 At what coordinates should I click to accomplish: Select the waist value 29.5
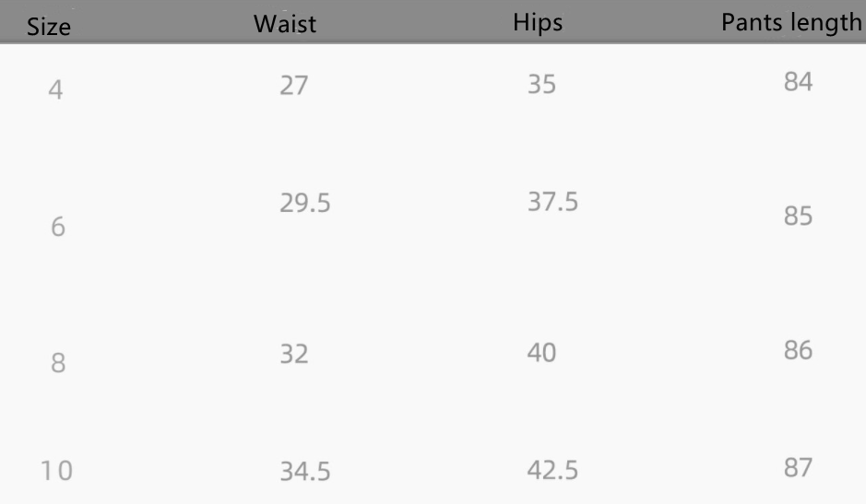(x=305, y=204)
